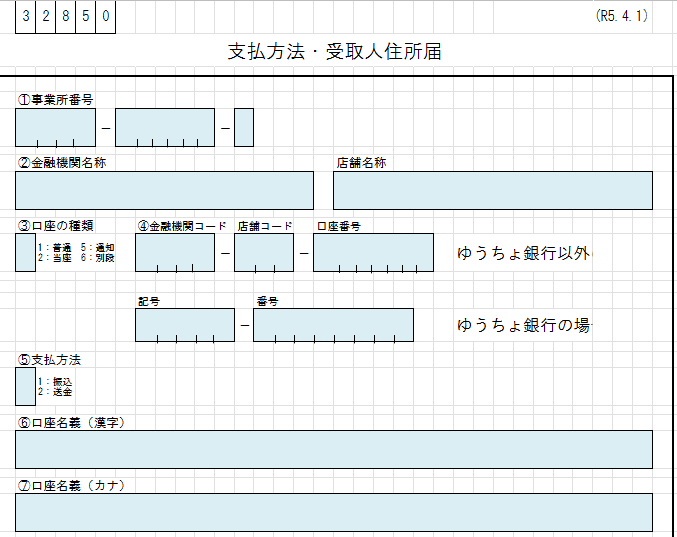This screenshot has height=537, width=677.
Task: Click the 記号 input field
Action: tap(185, 325)
